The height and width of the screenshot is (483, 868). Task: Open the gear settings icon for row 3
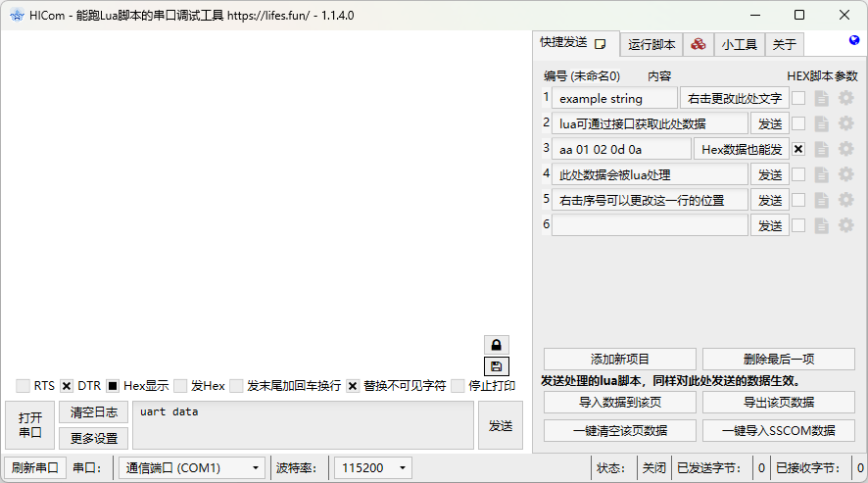[846, 149]
